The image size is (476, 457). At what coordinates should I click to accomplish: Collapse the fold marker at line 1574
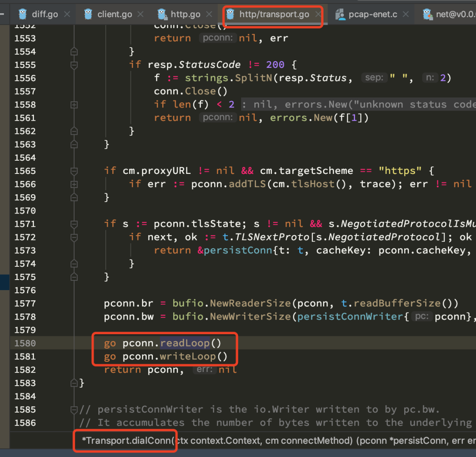74,264
